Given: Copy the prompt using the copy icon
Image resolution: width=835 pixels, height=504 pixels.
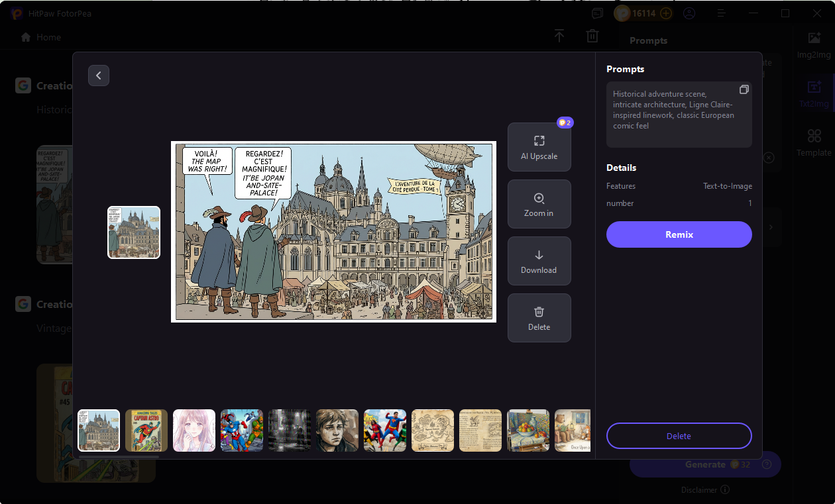Looking at the screenshot, I should pyautogui.click(x=744, y=89).
